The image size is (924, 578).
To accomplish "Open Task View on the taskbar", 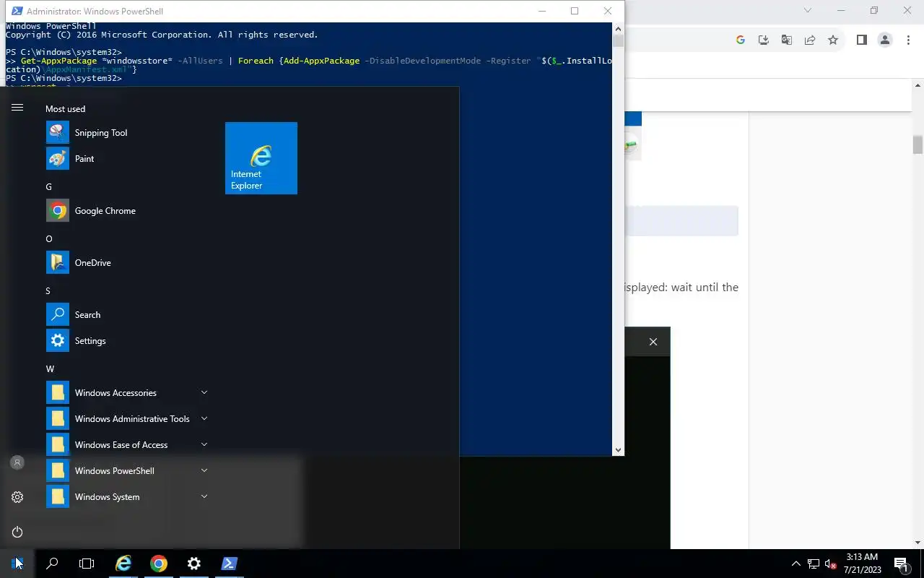I will [87, 564].
